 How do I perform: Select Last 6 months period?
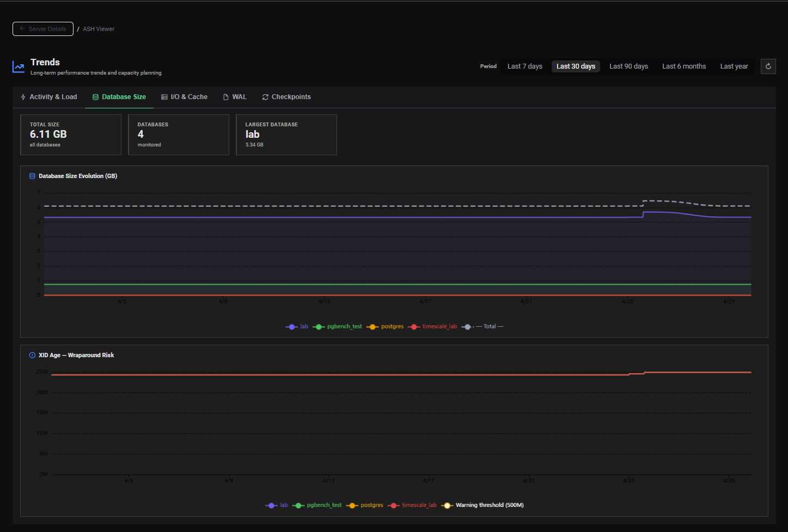[x=684, y=66]
